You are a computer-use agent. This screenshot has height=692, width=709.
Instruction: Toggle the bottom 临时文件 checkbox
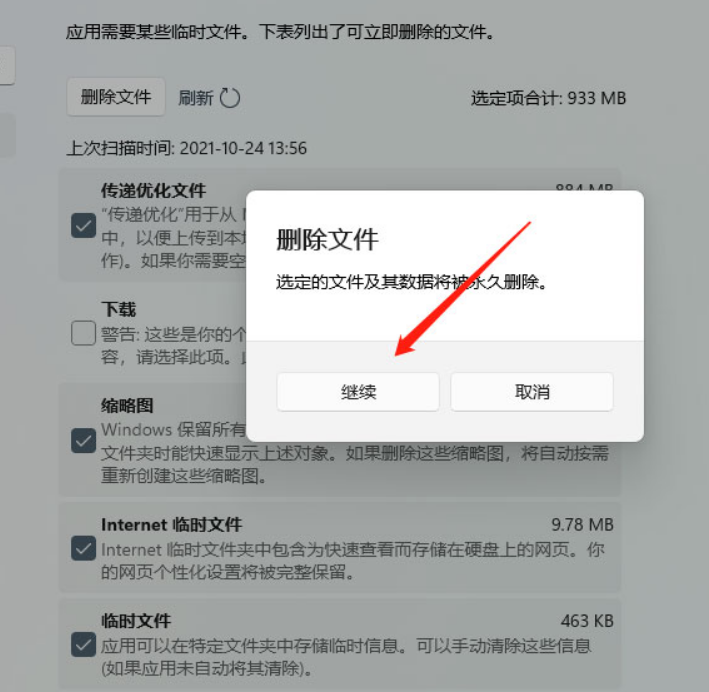click(x=83, y=645)
